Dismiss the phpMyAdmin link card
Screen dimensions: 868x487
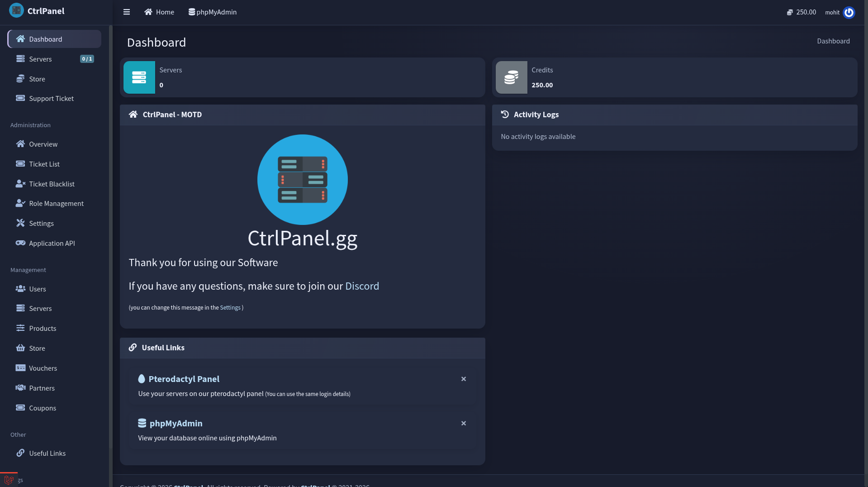coord(464,423)
